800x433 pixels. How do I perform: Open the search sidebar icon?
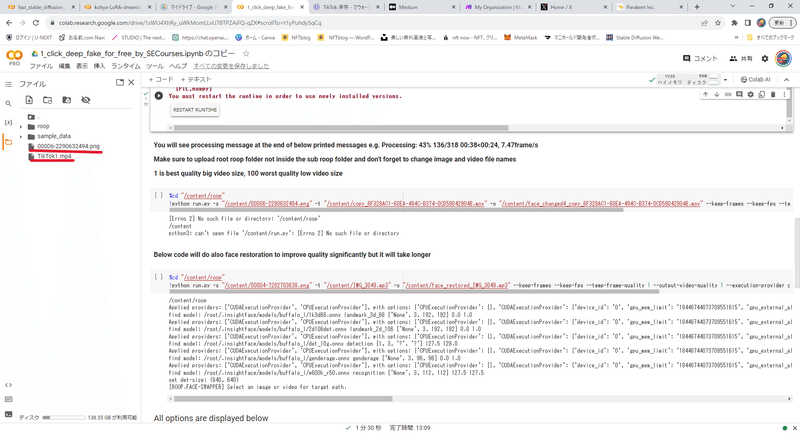coord(8,104)
